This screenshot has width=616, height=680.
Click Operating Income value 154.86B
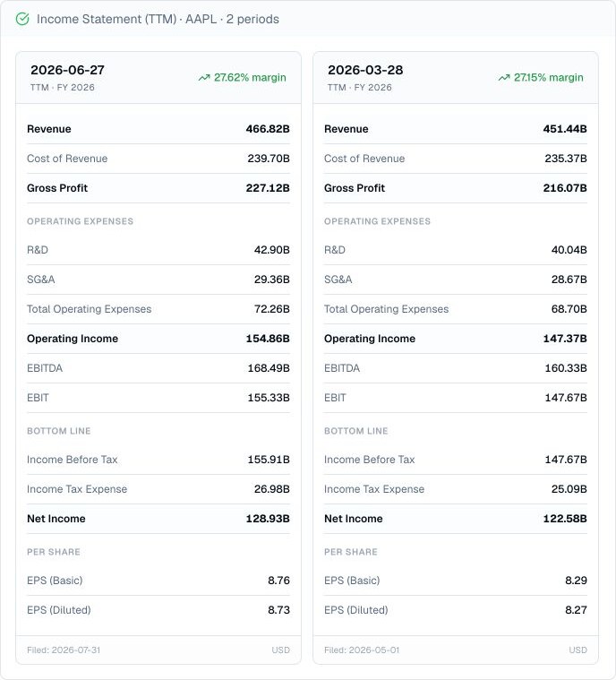pyautogui.click(x=268, y=339)
